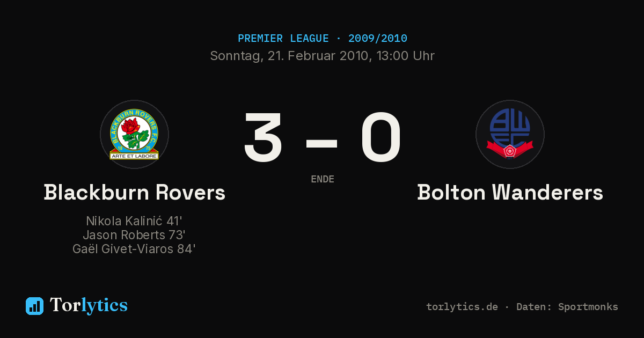Screen dimensions: 644x338
Task: Click goal scorer Nikola Kalinić 41'
Action: [134, 221]
